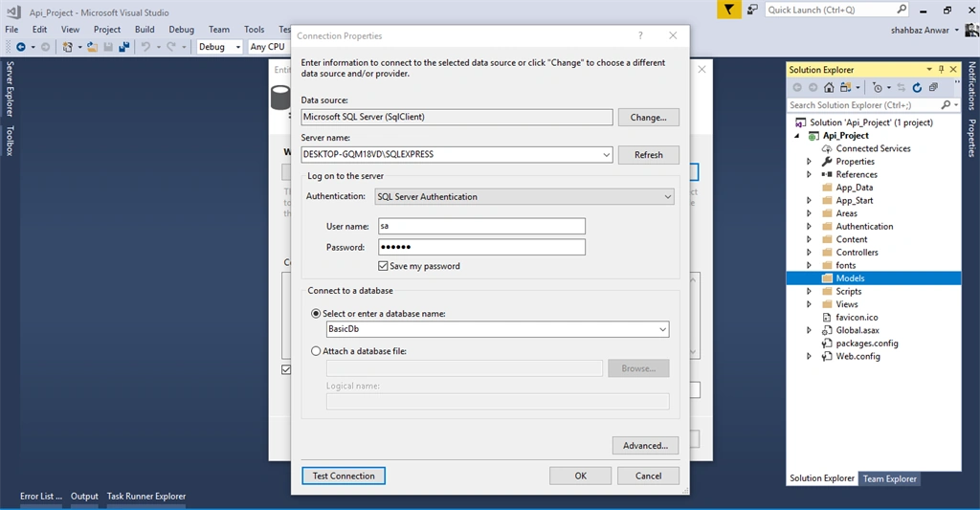
Task: Click the Pending Changes Filter clock icon
Action: click(x=878, y=87)
